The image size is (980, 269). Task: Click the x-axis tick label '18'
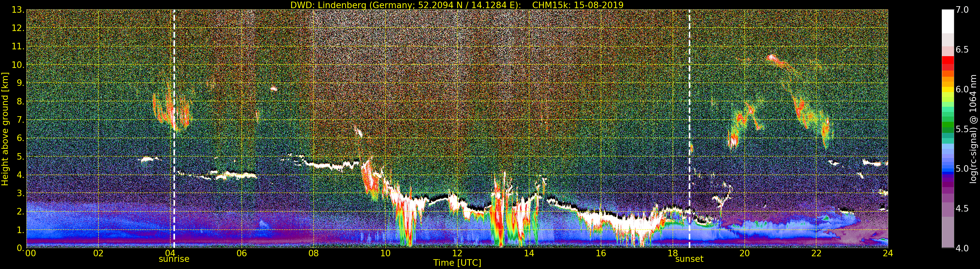pyautogui.click(x=673, y=253)
